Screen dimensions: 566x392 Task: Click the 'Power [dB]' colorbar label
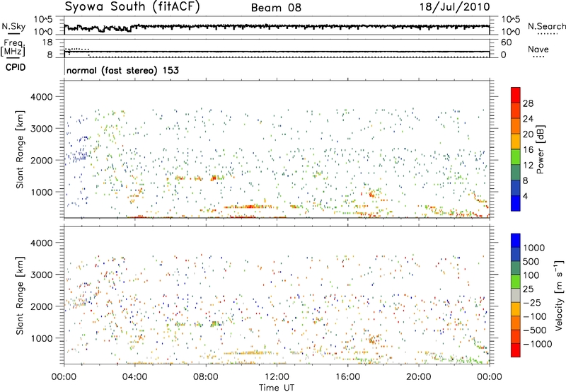[541, 149]
